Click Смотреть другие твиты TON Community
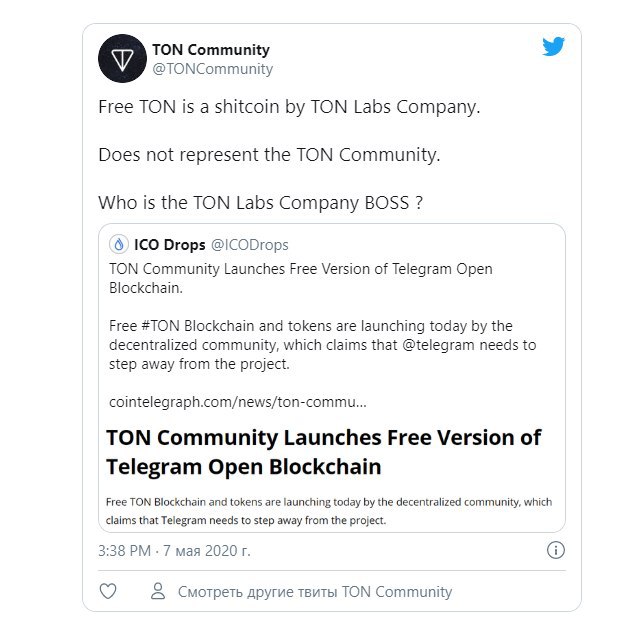Viewport: 633px width, 639px height. (315, 592)
